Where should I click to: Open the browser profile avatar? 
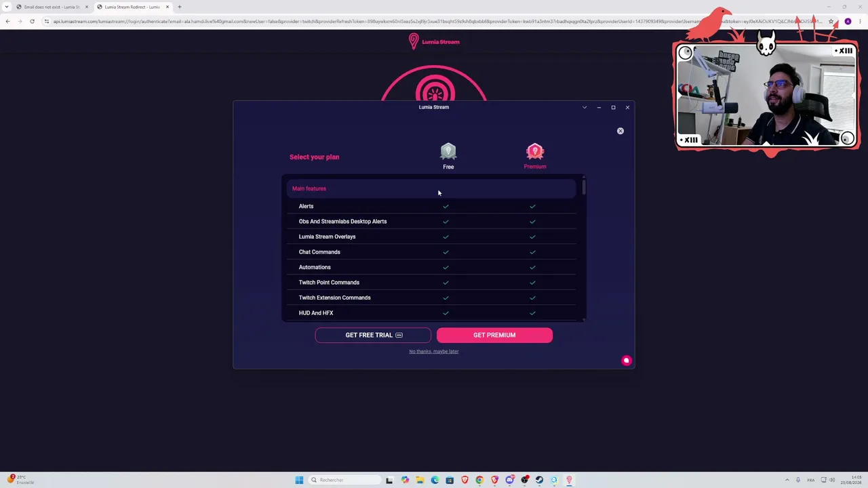848,21
